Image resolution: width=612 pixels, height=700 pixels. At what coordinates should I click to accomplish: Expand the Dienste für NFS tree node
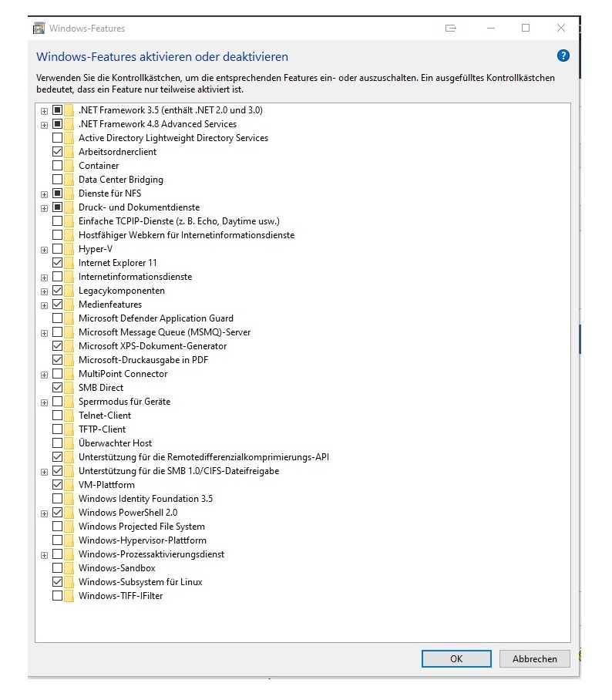click(44, 194)
